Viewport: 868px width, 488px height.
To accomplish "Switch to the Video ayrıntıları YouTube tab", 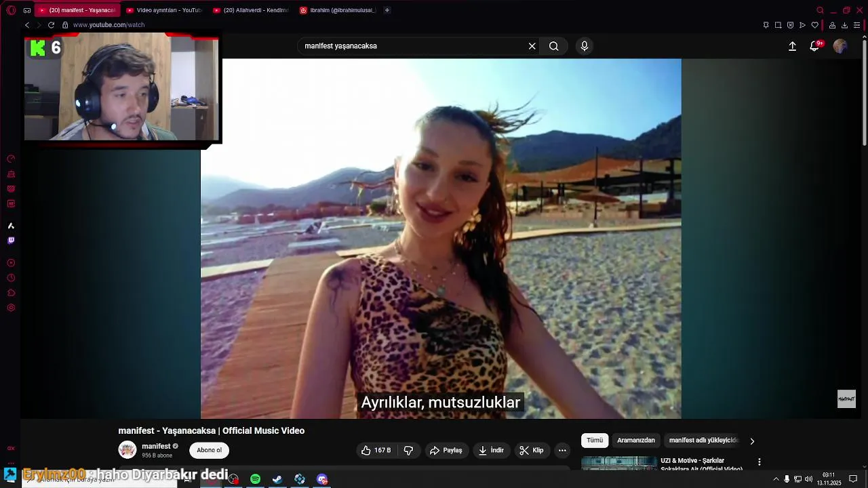I will pyautogui.click(x=163, y=10).
